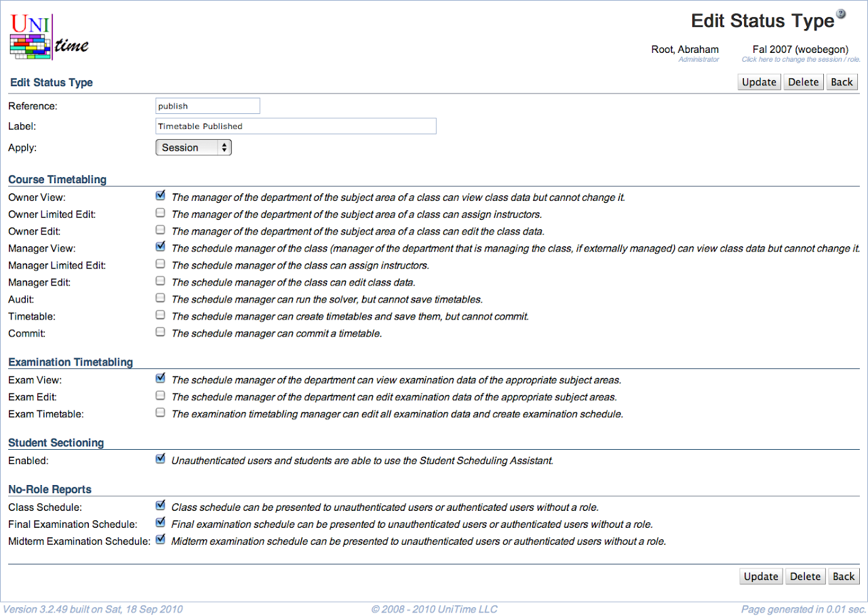Open the Apply dropdown showing Session
This screenshot has width=868, height=616.
[193, 147]
